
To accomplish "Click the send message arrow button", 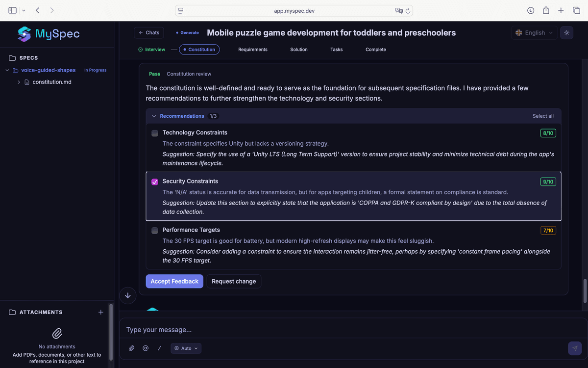I will 575,348.
